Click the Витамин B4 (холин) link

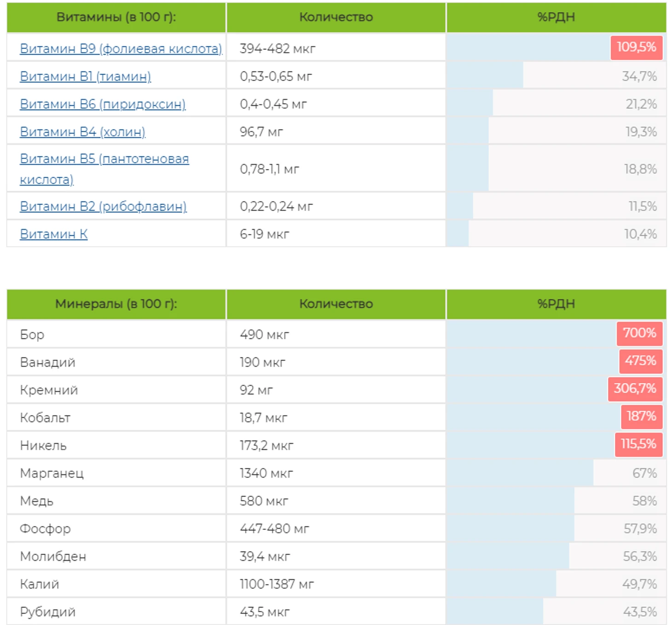[x=82, y=132]
